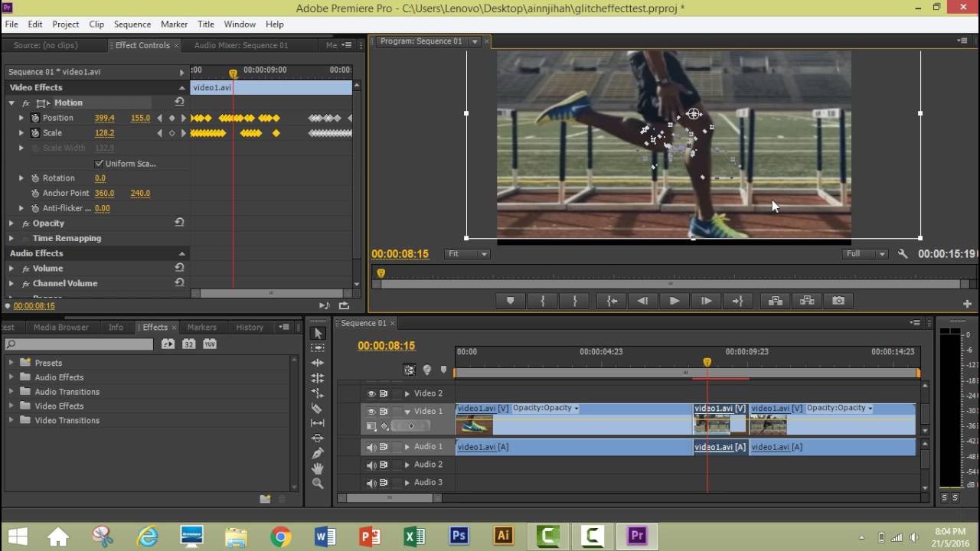Select the Pen tool in tools panel
980x551 pixels.
tap(318, 453)
